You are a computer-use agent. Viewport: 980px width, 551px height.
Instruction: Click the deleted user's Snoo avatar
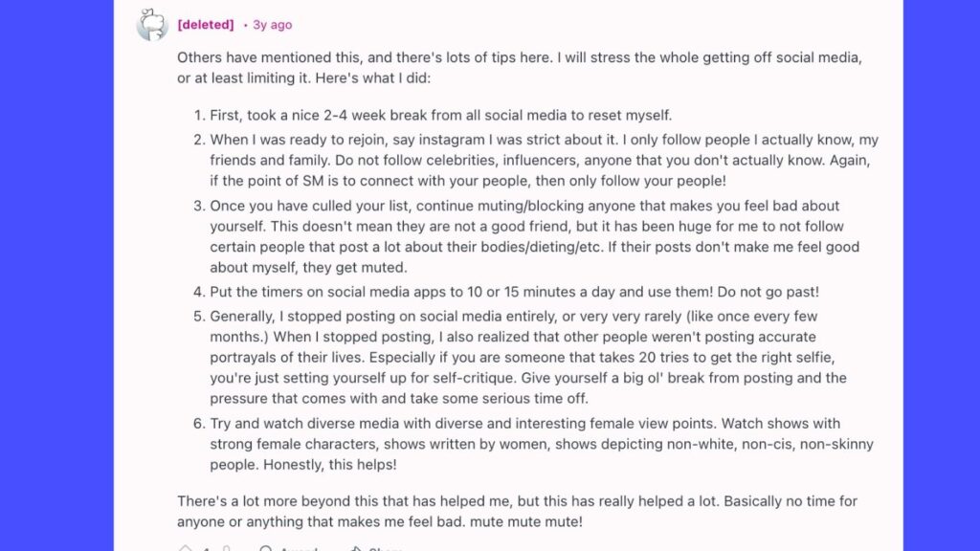pyautogui.click(x=152, y=25)
